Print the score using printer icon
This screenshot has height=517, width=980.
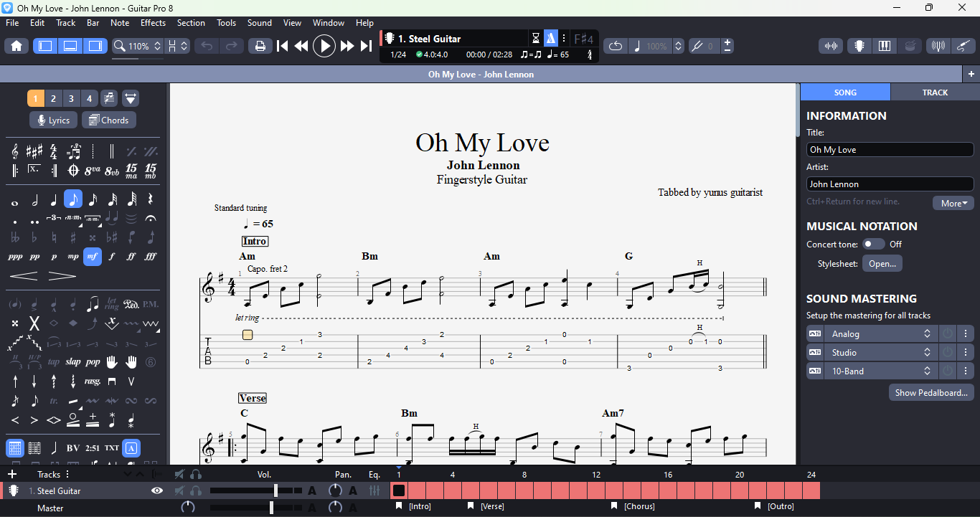[x=260, y=46]
